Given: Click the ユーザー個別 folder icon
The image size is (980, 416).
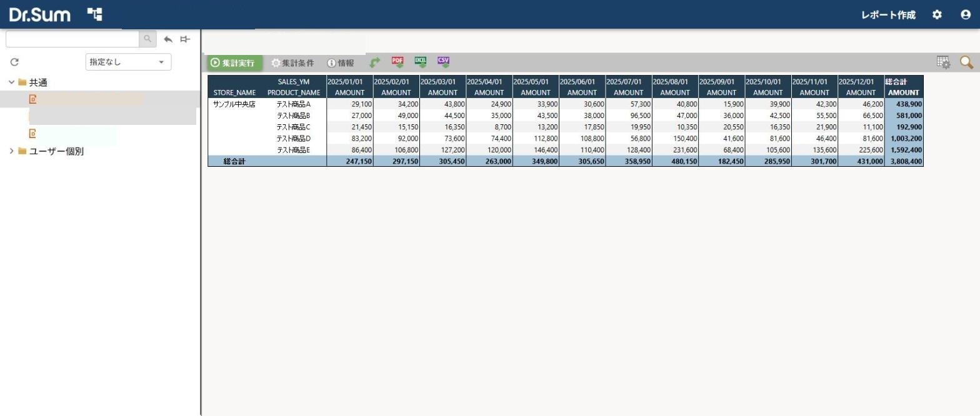Looking at the screenshot, I should tap(22, 151).
